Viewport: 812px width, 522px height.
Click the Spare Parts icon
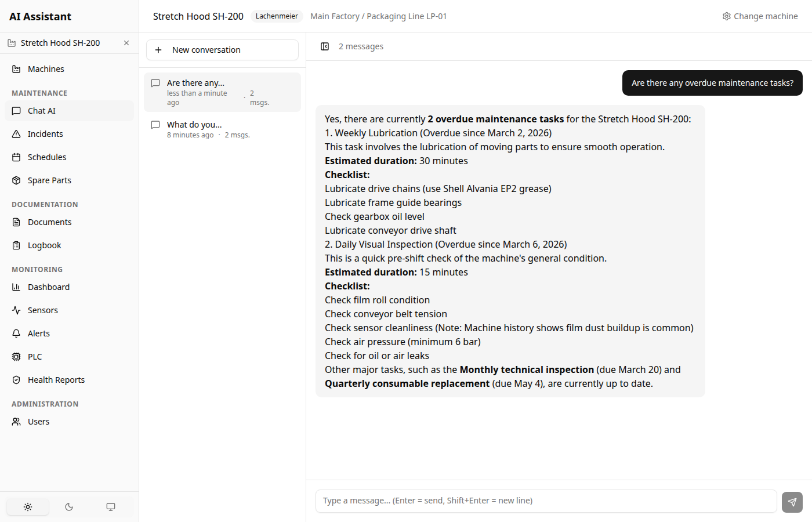click(16, 180)
